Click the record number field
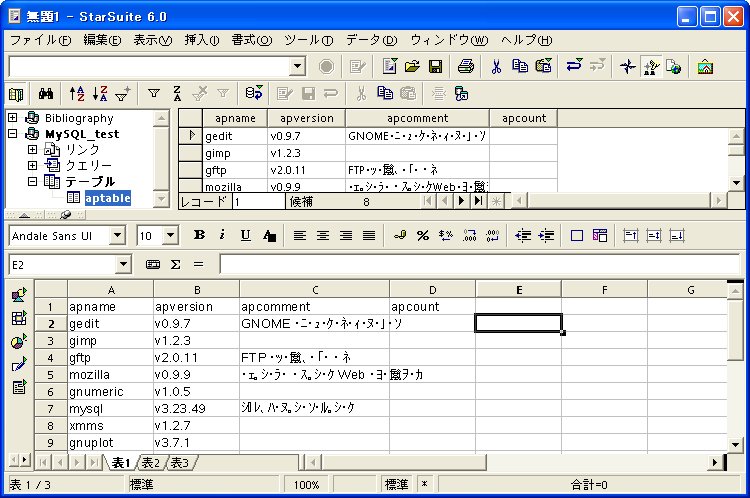750x498 pixels. 258,201
